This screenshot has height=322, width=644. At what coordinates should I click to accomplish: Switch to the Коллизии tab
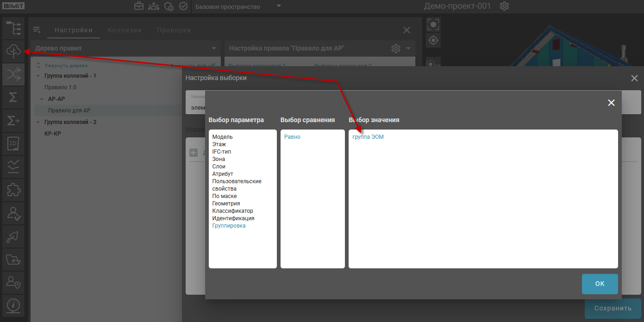point(125,30)
